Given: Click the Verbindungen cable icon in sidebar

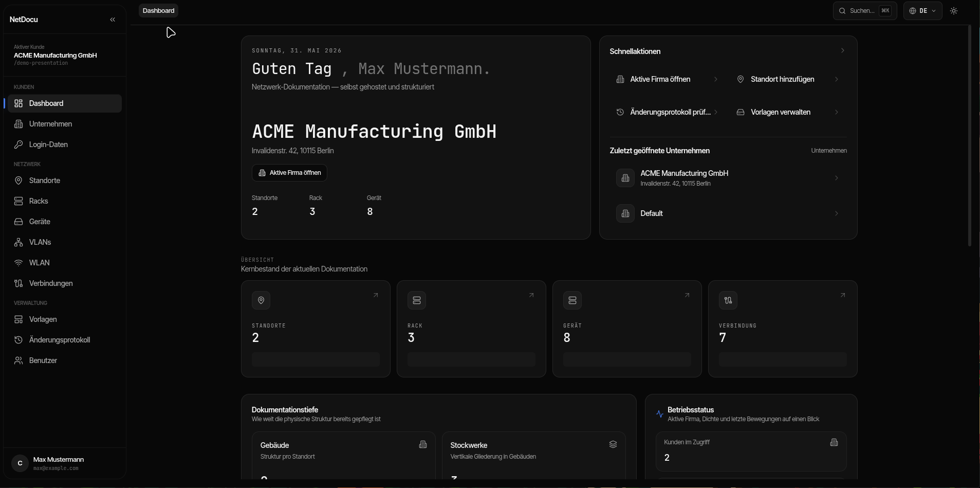Looking at the screenshot, I should [19, 283].
